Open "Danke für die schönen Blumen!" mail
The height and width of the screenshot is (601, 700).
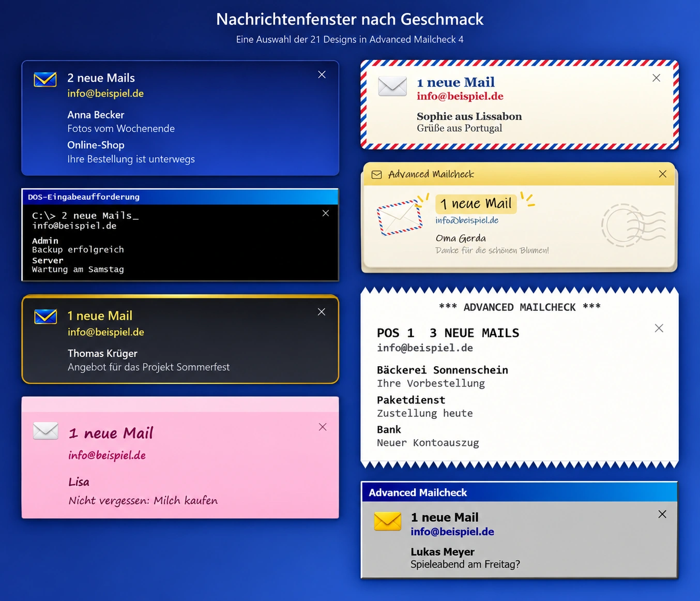(492, 250)
